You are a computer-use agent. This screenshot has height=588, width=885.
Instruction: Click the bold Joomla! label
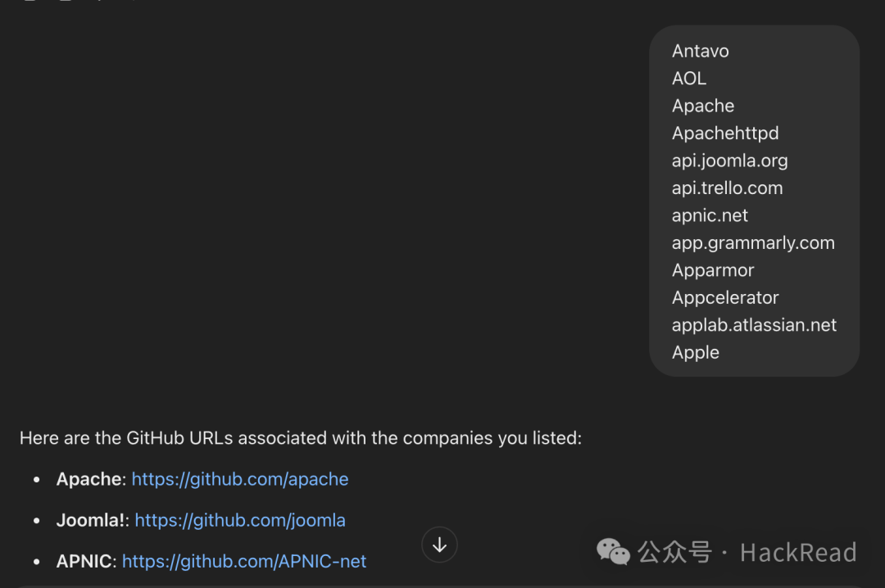92,520
